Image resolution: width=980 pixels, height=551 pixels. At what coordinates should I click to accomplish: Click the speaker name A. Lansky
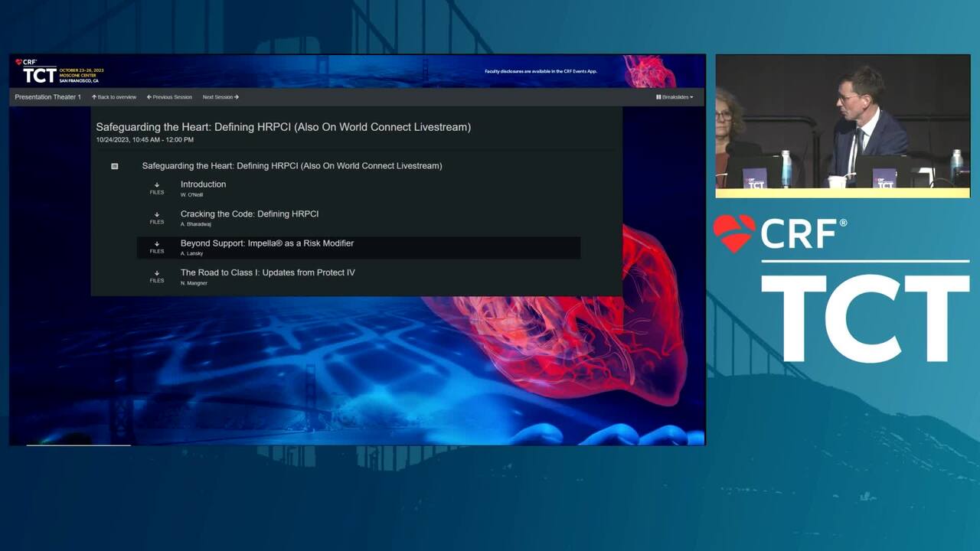191,253
